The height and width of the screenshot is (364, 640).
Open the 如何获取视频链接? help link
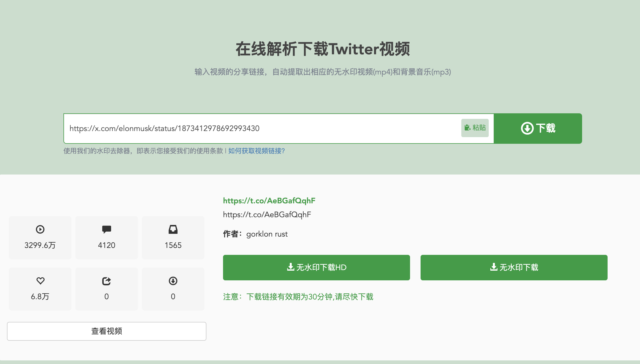[256, 151]
